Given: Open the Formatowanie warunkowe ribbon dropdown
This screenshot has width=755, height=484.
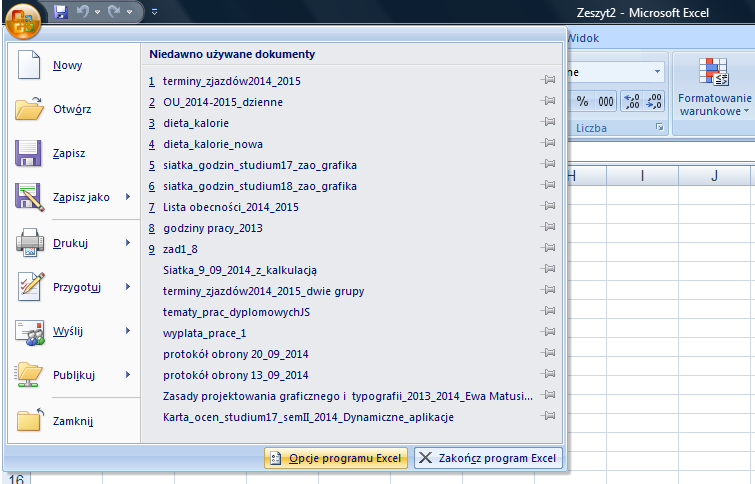Looking at the screenshot, I should [x=715, y=87].
